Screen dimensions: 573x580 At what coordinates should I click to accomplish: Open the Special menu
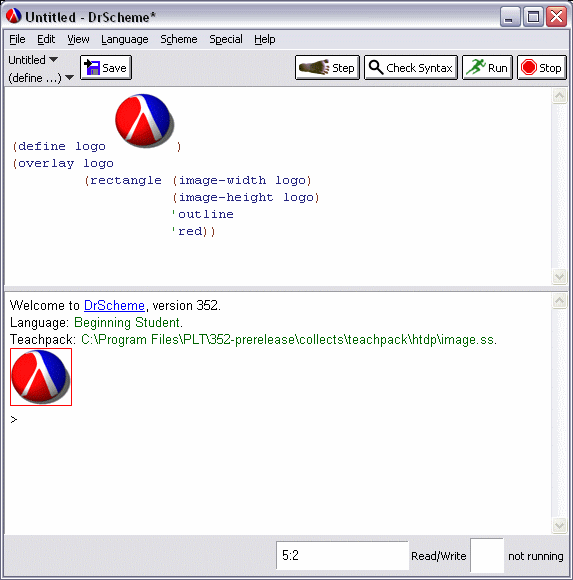(226, 39)
